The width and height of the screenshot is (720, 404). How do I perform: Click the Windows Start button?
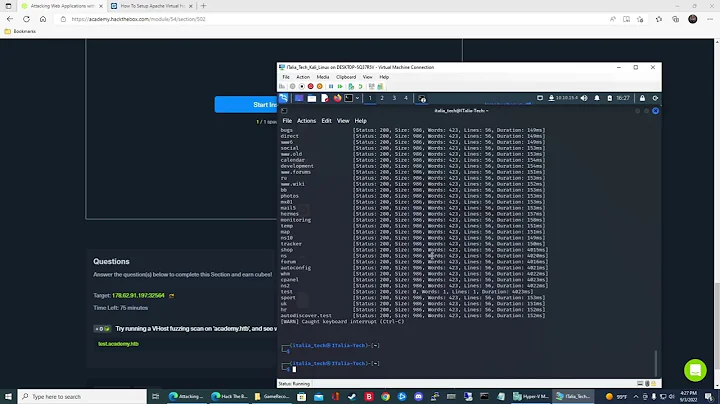click(x=8, y=396)
